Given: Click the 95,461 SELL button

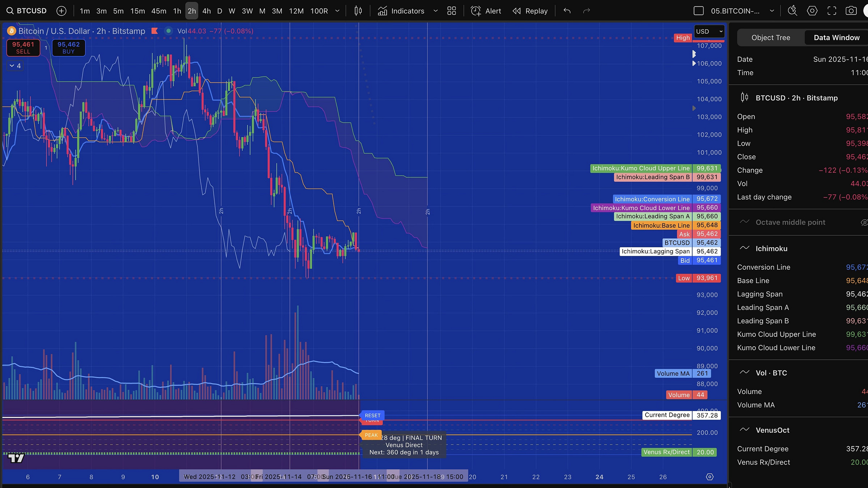Looking at the screenshot, I should (x=23, y=48).
